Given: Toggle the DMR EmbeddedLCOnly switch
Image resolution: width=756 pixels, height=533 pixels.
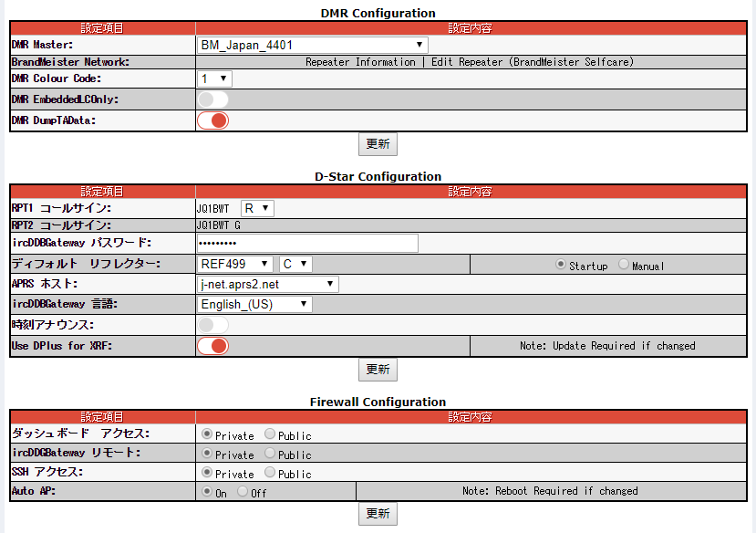Looking at the screenshot, I should point(212,99).
